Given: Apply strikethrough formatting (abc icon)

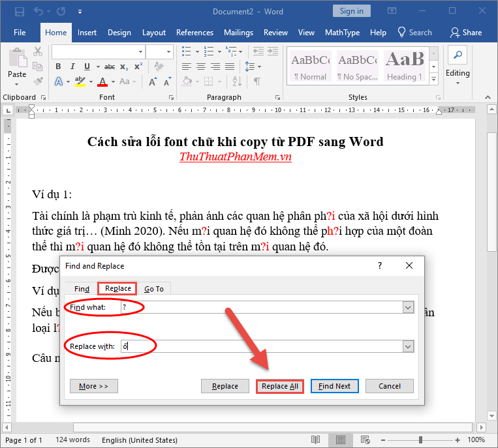Looking at the screenshot, I should tap(110, 67).
